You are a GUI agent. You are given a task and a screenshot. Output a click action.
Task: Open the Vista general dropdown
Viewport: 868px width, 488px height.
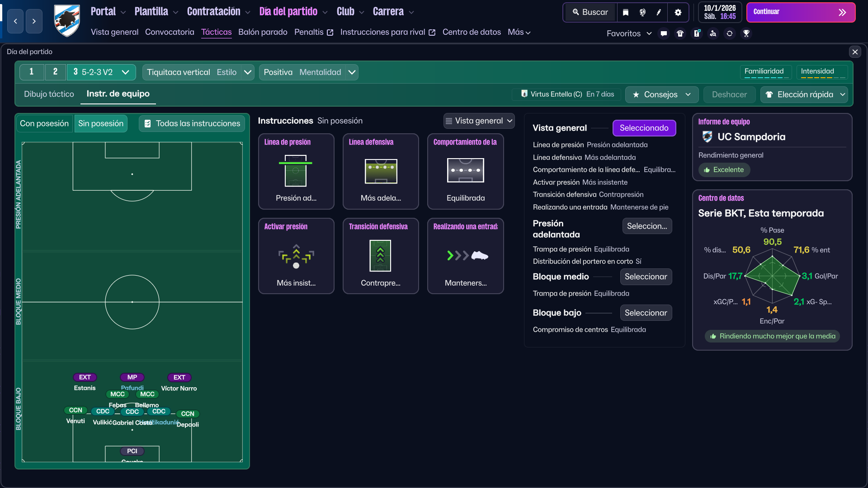pyautogui.click(x=479, y=121)
